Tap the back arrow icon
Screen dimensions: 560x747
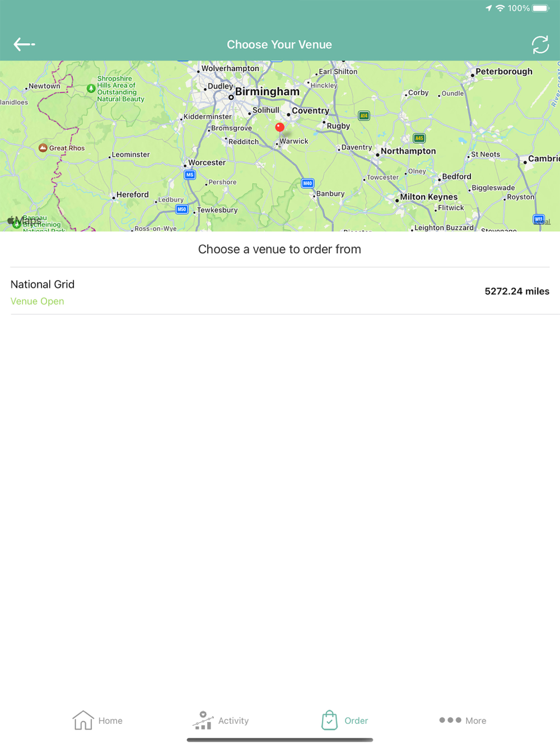(x=24, y=44)
